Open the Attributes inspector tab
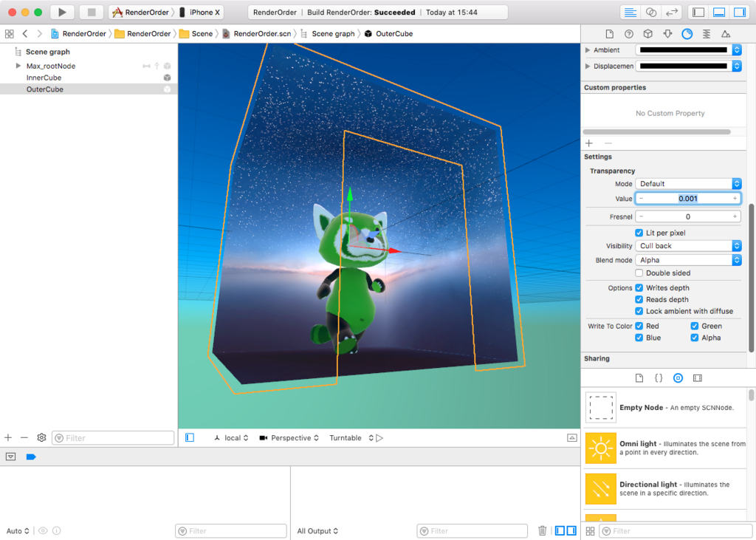The width and height of the screenshot is (756, 540). pyautogui.click(x=667, y=34)
